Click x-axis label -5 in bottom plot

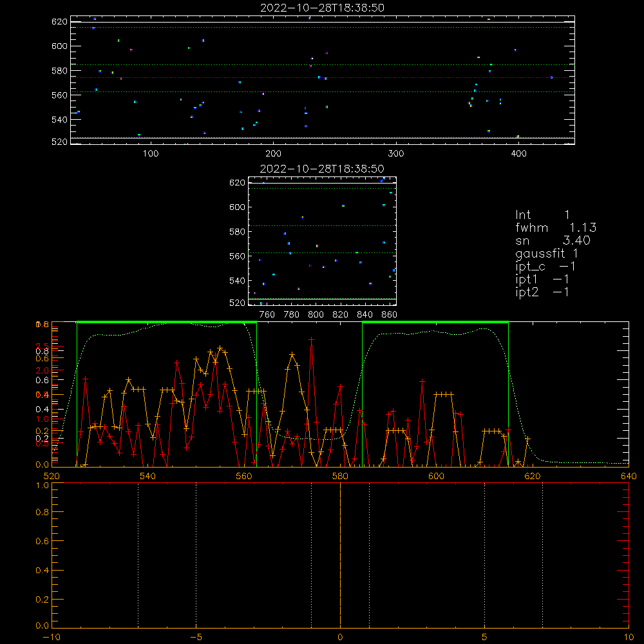point(196,637)
